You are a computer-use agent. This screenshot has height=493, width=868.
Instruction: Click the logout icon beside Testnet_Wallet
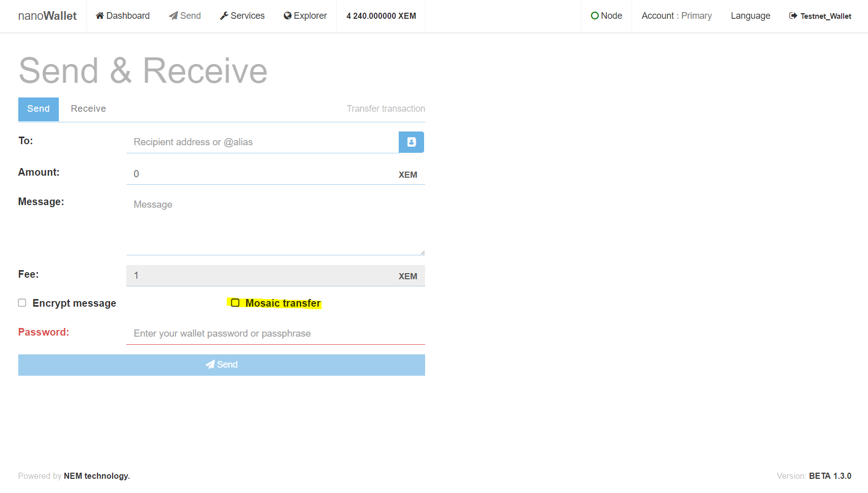(793, 16)
